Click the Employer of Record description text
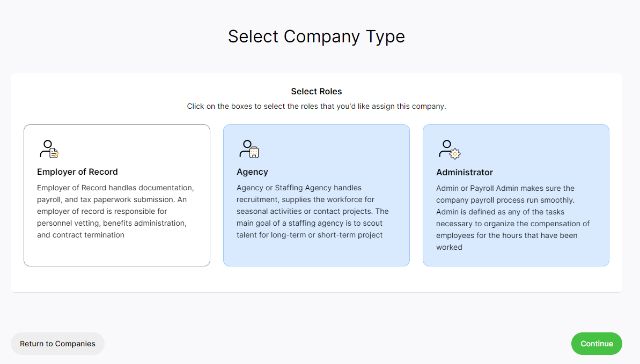 tap(115, 211)
